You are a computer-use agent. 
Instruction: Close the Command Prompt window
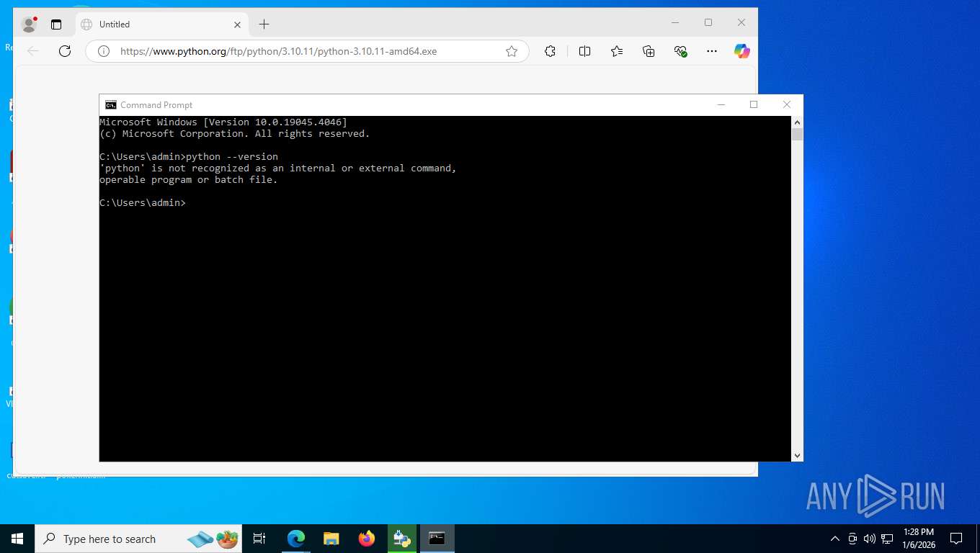787,105
